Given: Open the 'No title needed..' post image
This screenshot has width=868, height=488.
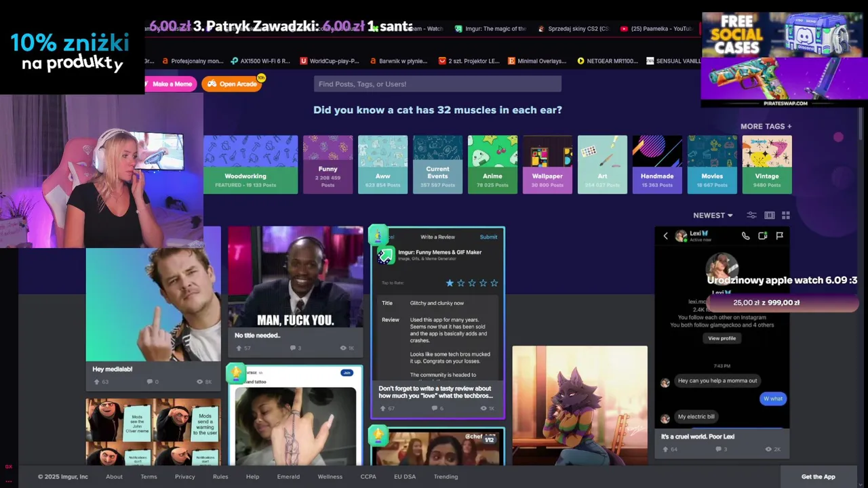Looking at the screenshot, I should 295,277.
